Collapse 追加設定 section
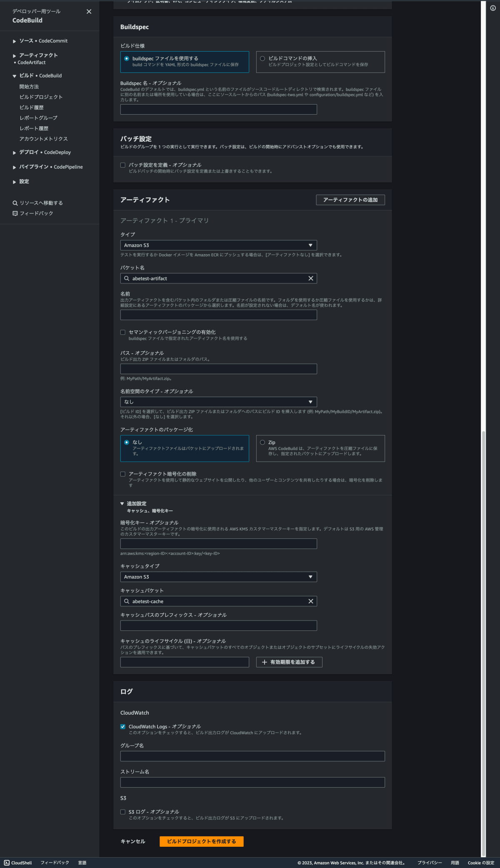Viewport: 500px width, 868px height. (122, 504)
